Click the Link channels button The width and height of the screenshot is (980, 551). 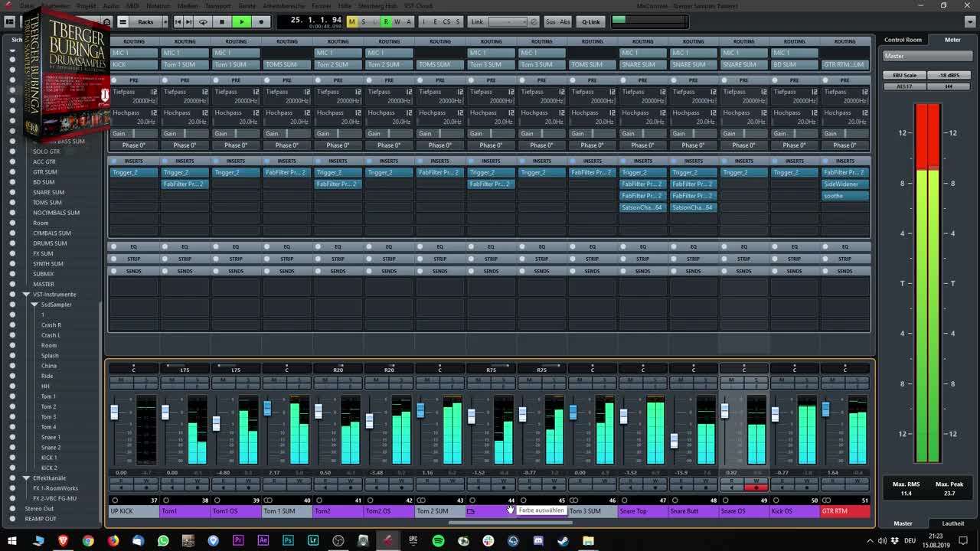[477, 21]
